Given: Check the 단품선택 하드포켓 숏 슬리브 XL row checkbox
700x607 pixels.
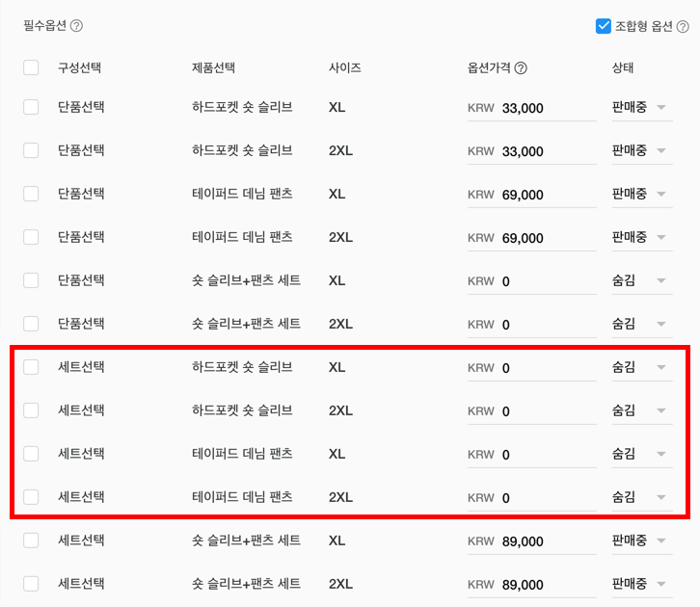Looking at the screenshot, I should [31, 107].
